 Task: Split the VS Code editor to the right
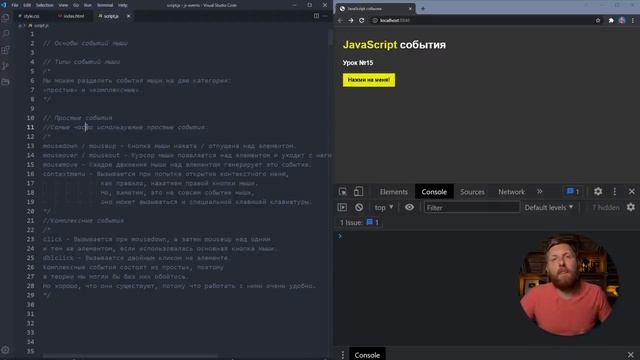[316, 16]
